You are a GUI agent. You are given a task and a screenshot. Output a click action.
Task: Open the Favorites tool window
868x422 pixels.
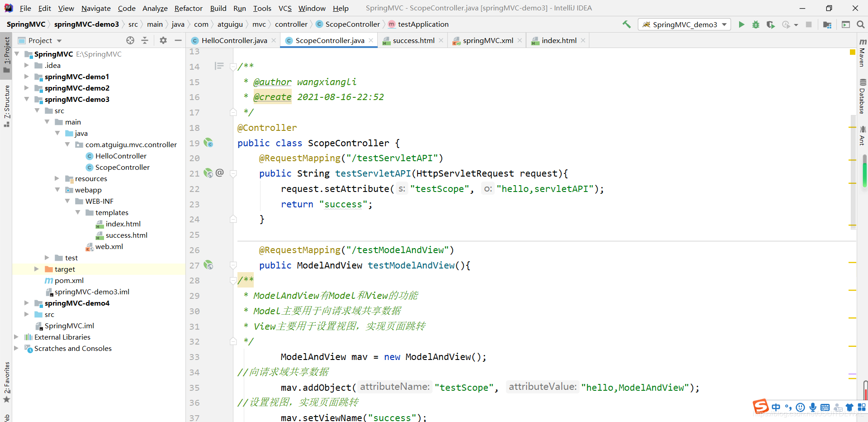[x=6, y=382]
